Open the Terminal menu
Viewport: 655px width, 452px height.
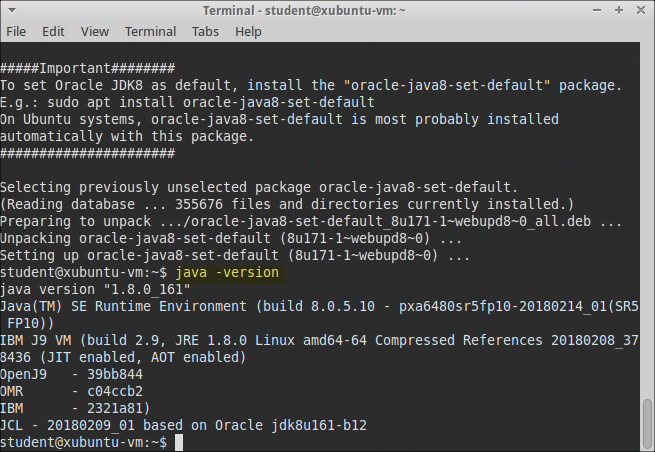point(150,31)
